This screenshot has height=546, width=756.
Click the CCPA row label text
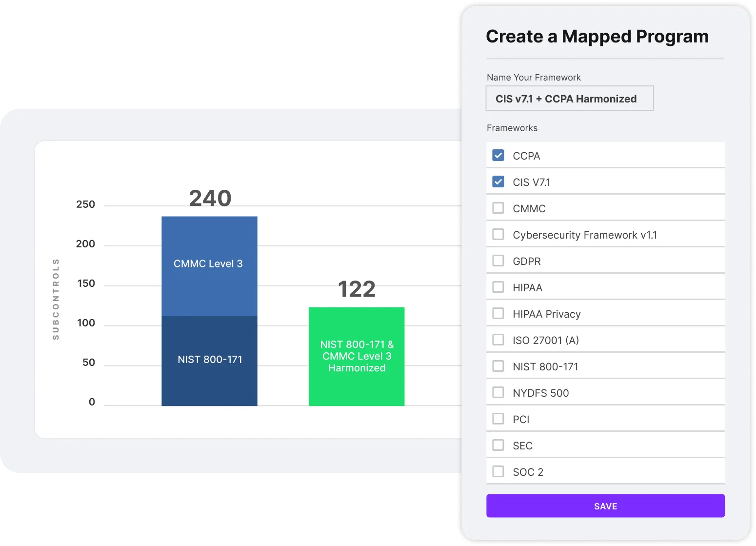(526, 156)
